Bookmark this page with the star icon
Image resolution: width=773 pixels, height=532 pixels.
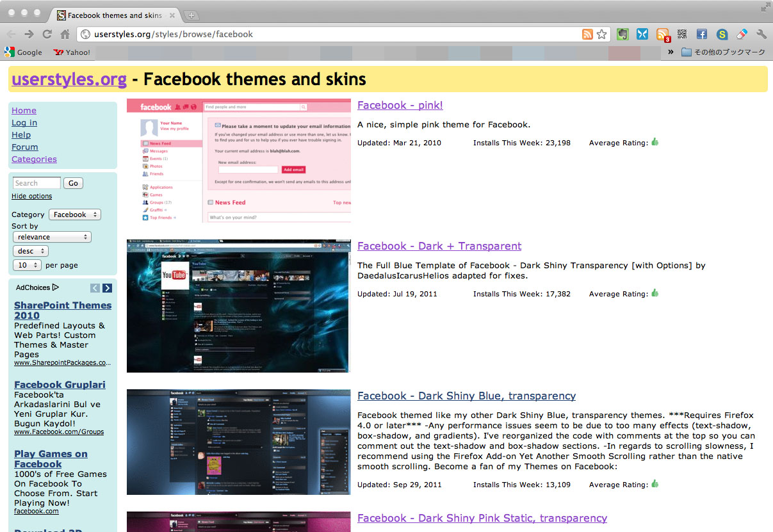click(601, 35)
